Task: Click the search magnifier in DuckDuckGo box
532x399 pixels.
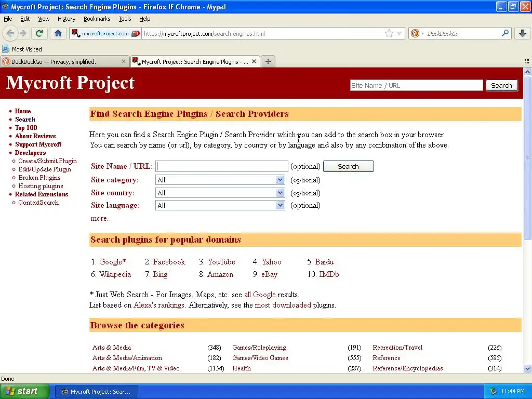Action: 505,33
